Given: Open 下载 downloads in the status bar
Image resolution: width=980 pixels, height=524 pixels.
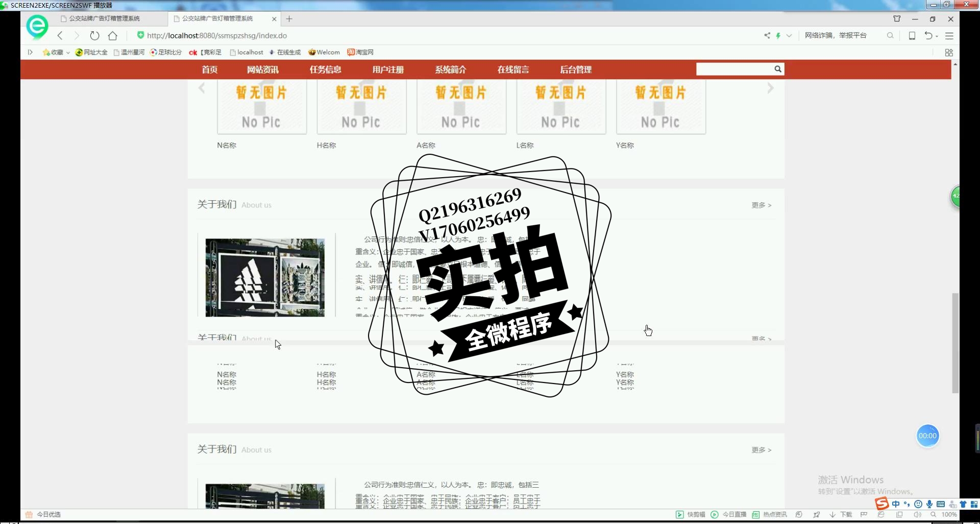Looking at the screenshot, I should pyautogui.click(x=841, y=514).
